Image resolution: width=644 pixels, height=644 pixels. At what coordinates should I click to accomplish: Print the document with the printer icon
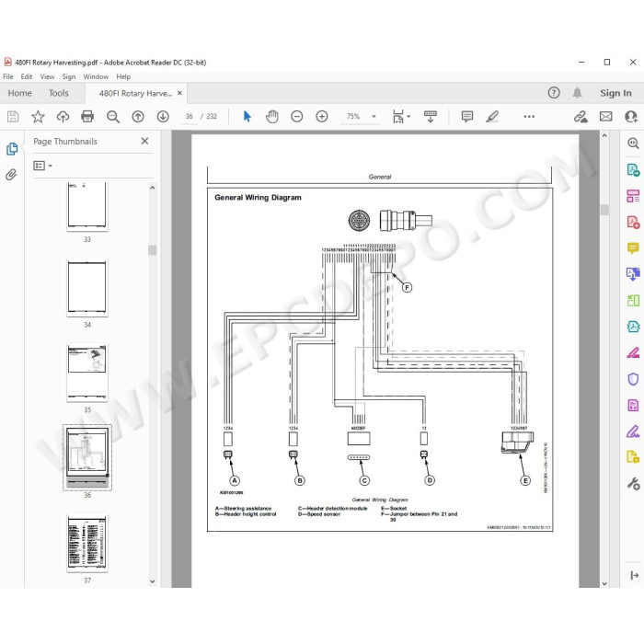pyautogui.click(x=87, y=117)
